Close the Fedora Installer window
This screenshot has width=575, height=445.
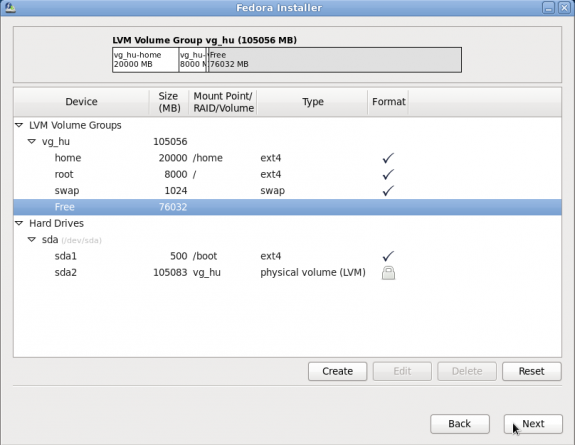click(564, 8)
